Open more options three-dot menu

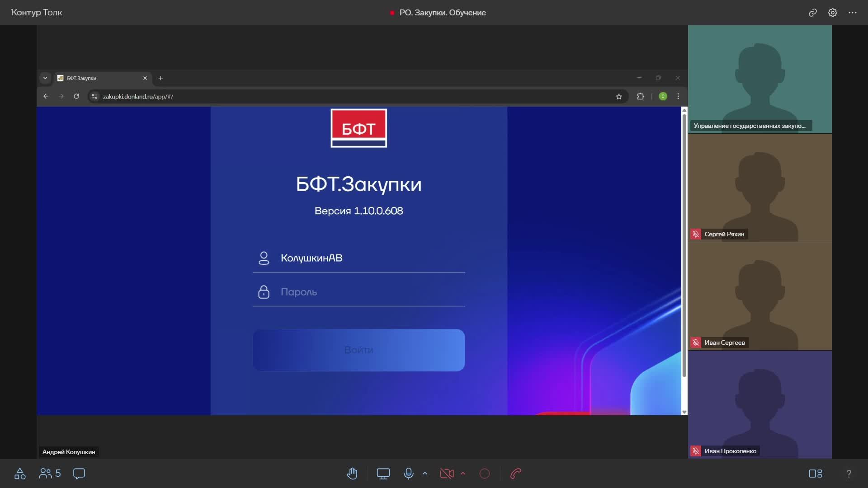click(x=852, y=13)
